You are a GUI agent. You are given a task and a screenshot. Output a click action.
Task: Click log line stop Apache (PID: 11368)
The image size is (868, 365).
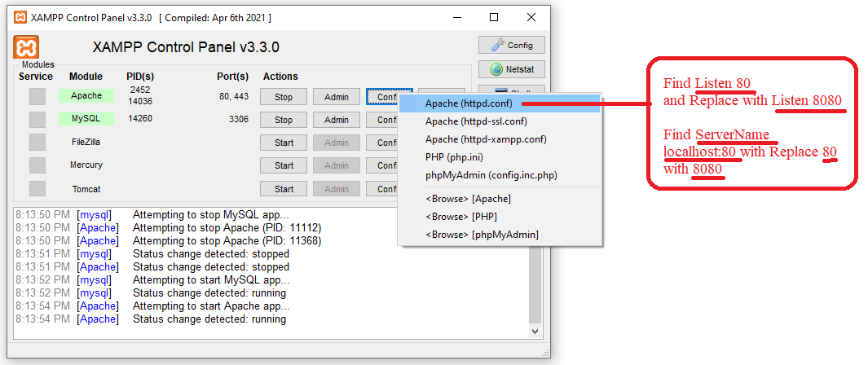coord(227,241)
